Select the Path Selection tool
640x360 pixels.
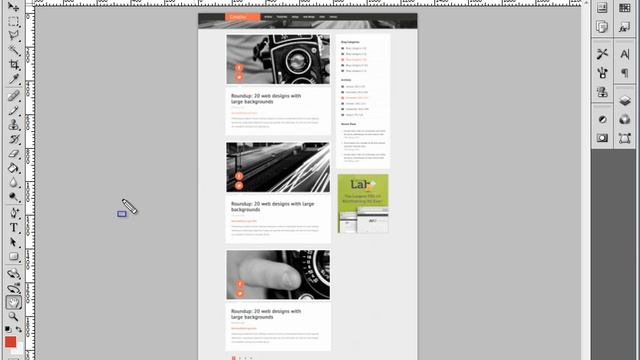click(x=13, y=242)
